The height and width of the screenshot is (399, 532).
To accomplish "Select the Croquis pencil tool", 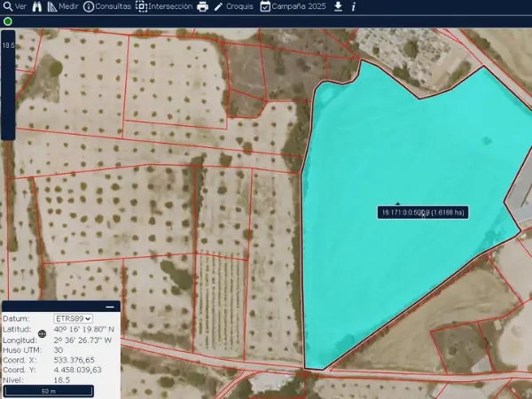I will coord(233,6).
